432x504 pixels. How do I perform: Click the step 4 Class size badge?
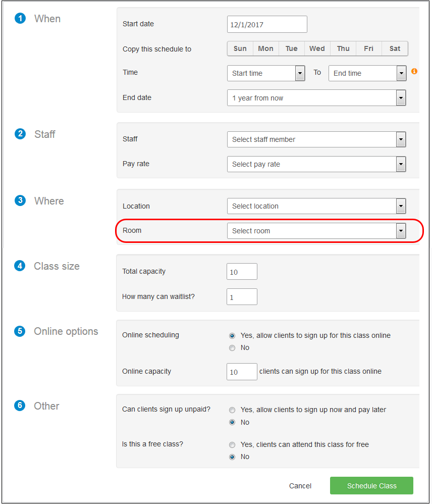(20, 266)
